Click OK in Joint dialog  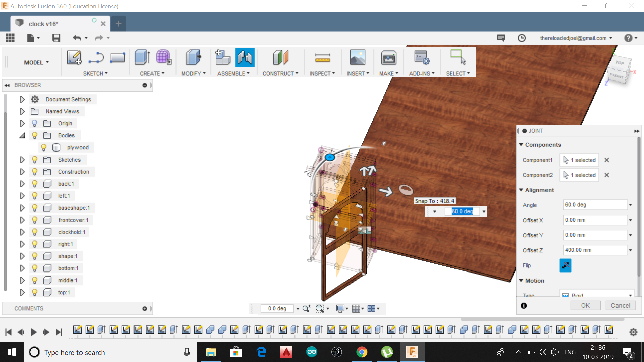[585, 305]
